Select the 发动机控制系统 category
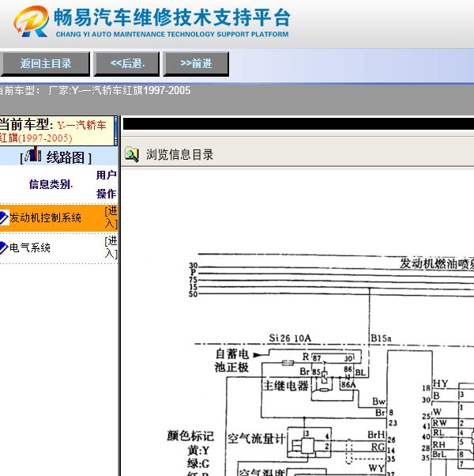Image resolution: width=474 pixels, height=476 pixels. [x=45, y=217]
